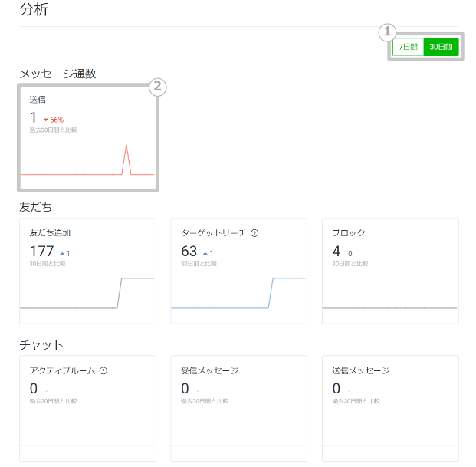The width and height of the screenshot is (476, 467).
Task: Click the red down arrow by 66%
Action: [x=46, y=120]
